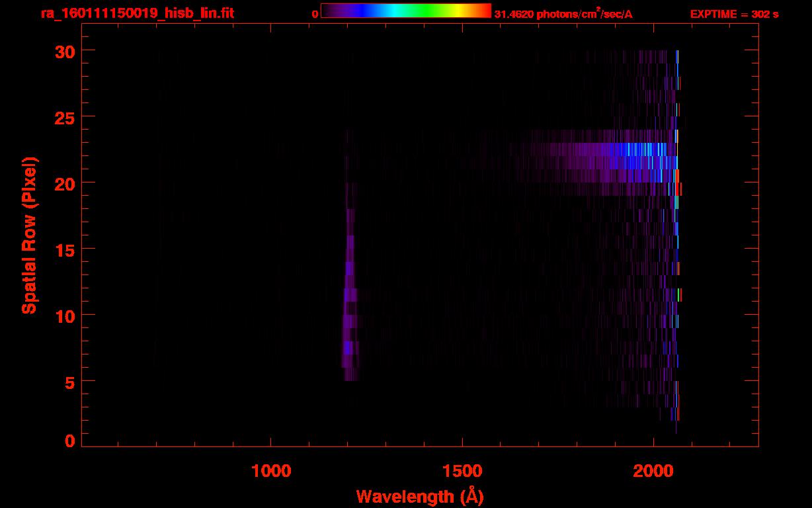Click the 2000 wavelength tick label
This screenshot has width=812, height=508.
(x=653, y=470)
